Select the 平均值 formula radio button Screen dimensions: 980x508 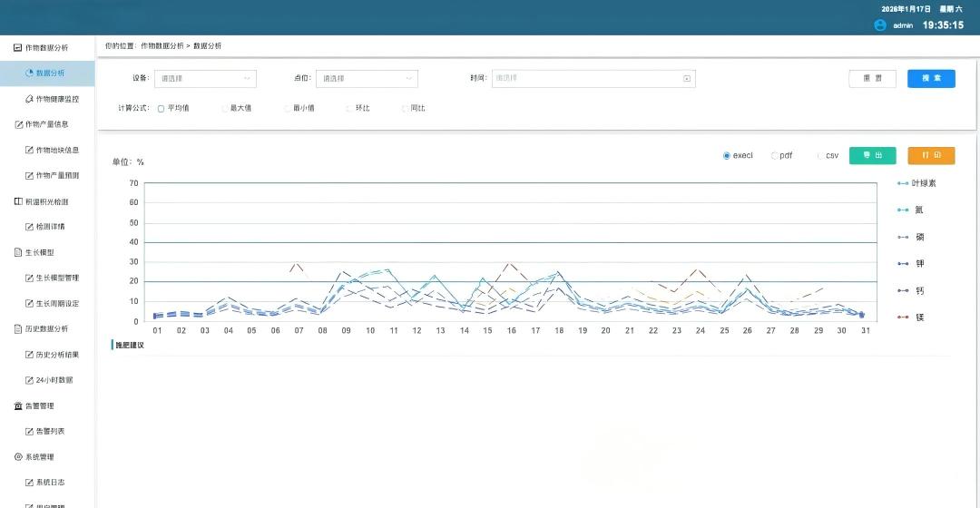[161, 108]
